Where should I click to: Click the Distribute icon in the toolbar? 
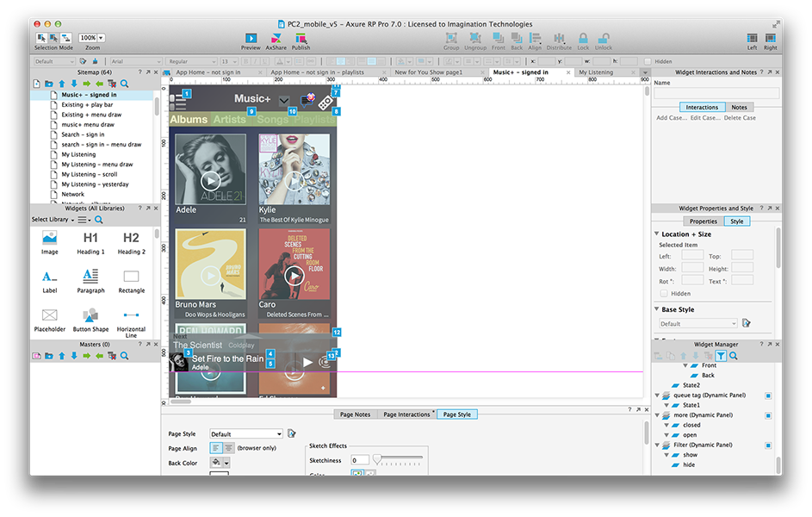pyautogui.click(x=559, y=38)
